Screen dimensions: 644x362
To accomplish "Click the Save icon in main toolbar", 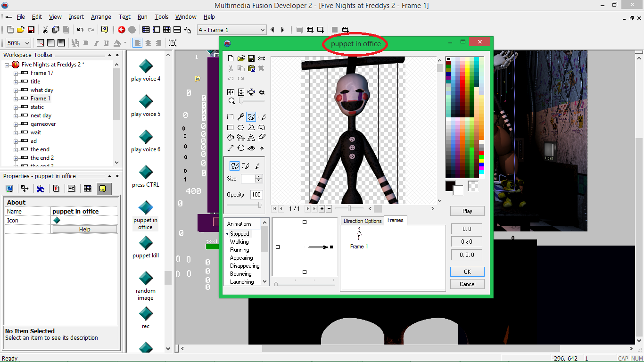I will pyautogui.click(x=31, y=30).
